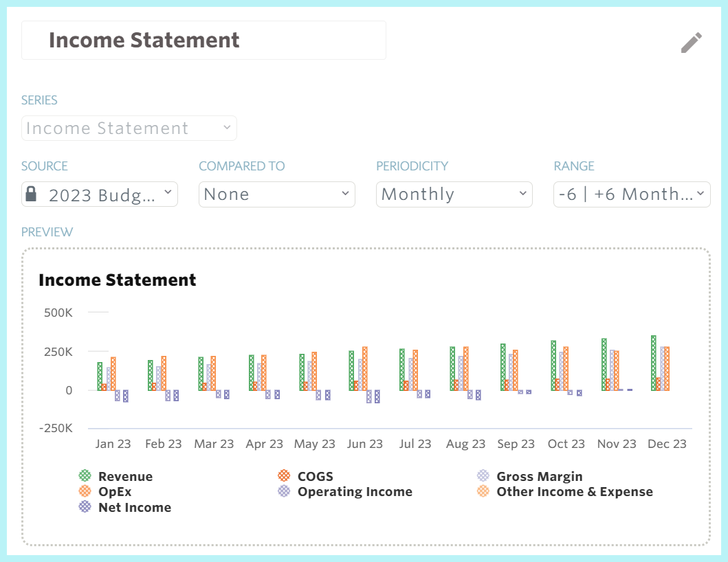Screen dimensions: 728x562
Task: Click the Jan 23 axis label
Action: pos(113,444)
